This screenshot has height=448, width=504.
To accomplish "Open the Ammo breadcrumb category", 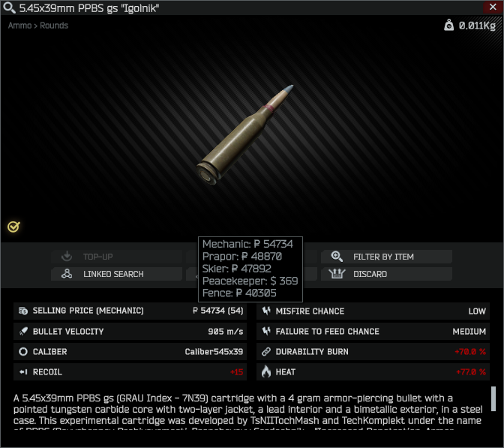I will [19, 26].
